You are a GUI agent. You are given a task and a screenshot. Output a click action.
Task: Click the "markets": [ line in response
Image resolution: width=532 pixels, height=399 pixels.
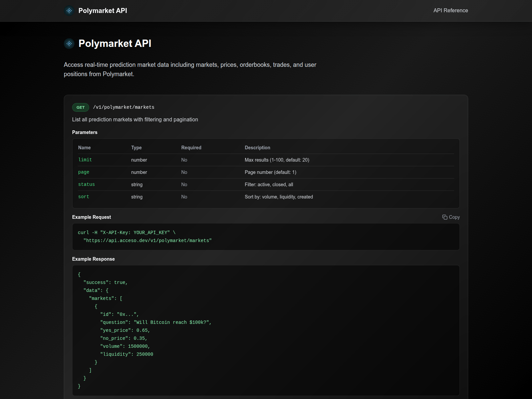[106, 299]
